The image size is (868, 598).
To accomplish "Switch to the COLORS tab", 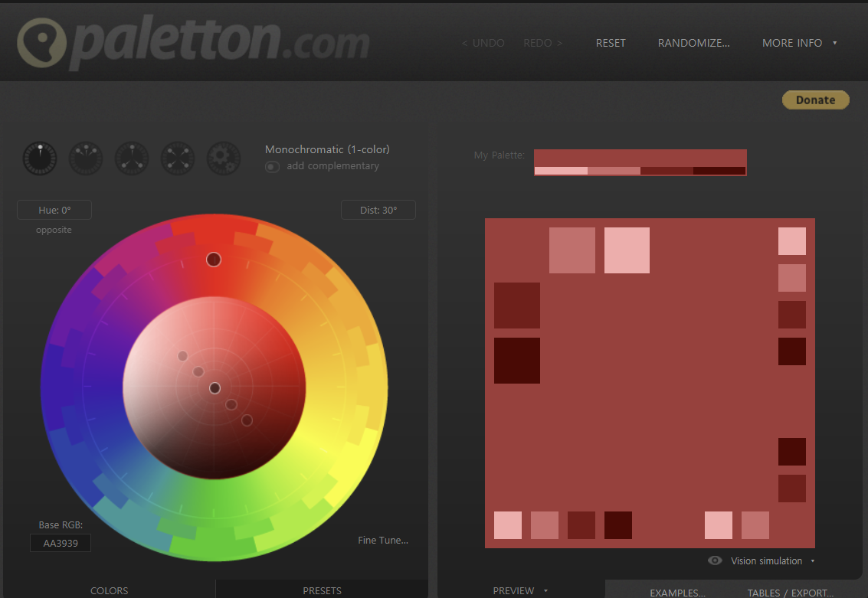I will tap(109, 590).
